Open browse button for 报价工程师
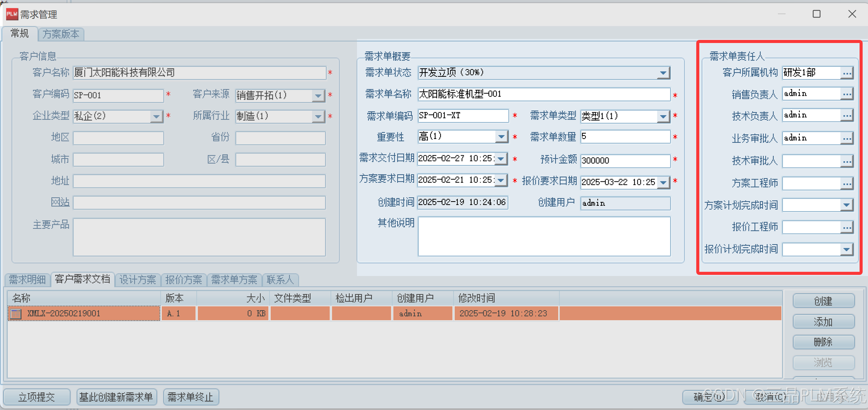Image resolution: width=868 pixels, height=410 pixels. [x=847, y=228]
